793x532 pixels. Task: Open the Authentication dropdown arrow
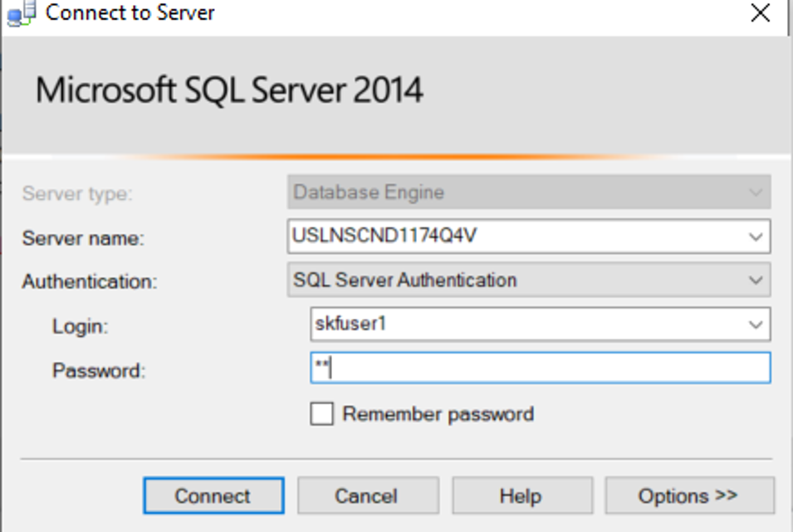coord(756,280)
